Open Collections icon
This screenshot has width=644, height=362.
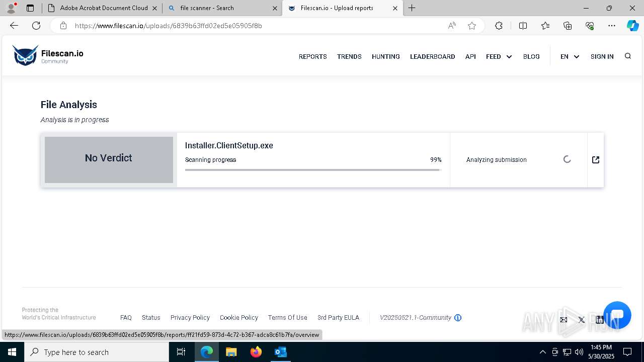[x=568, y=26]
